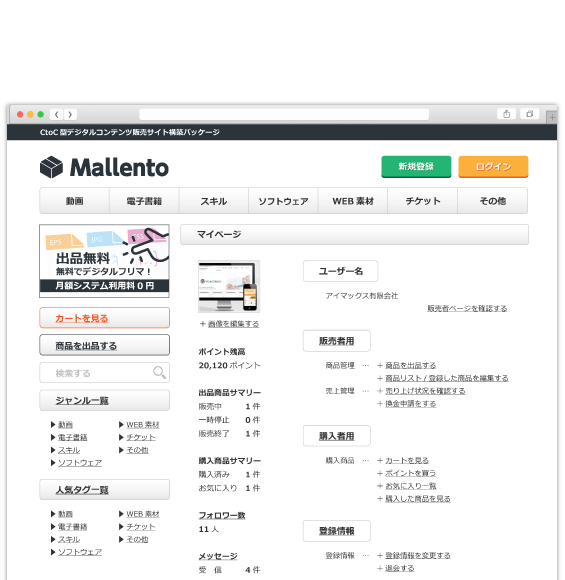
Task: Open the ソフトウェア category tab
Action: pyautogui.click(x=283, y=201)
